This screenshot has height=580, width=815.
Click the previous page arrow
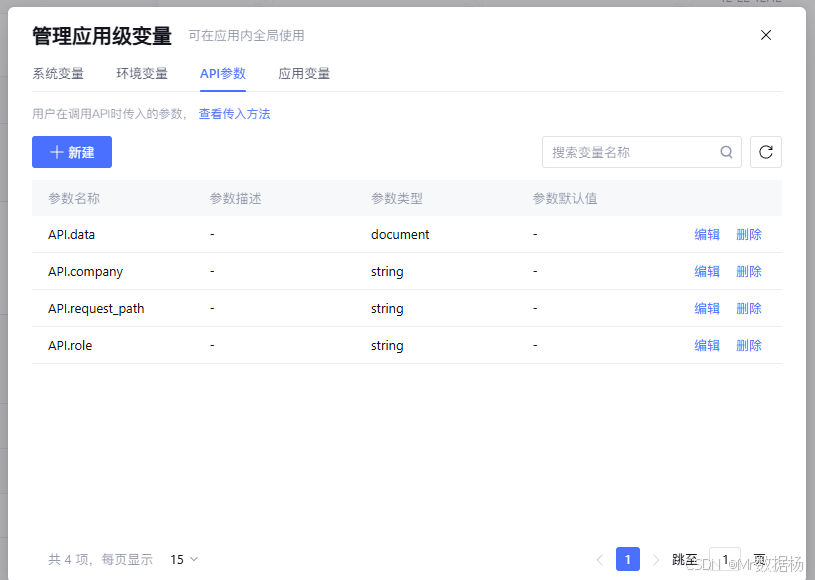point(600,559)
